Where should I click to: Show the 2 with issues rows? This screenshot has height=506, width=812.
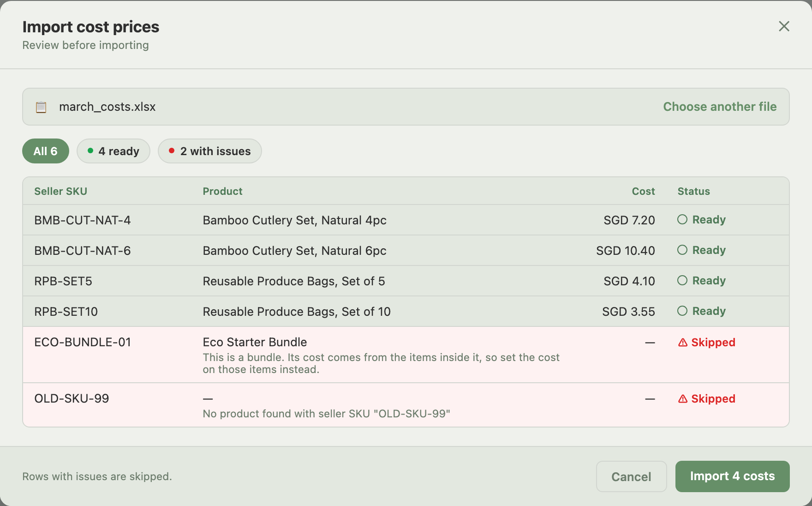(210, 151)
